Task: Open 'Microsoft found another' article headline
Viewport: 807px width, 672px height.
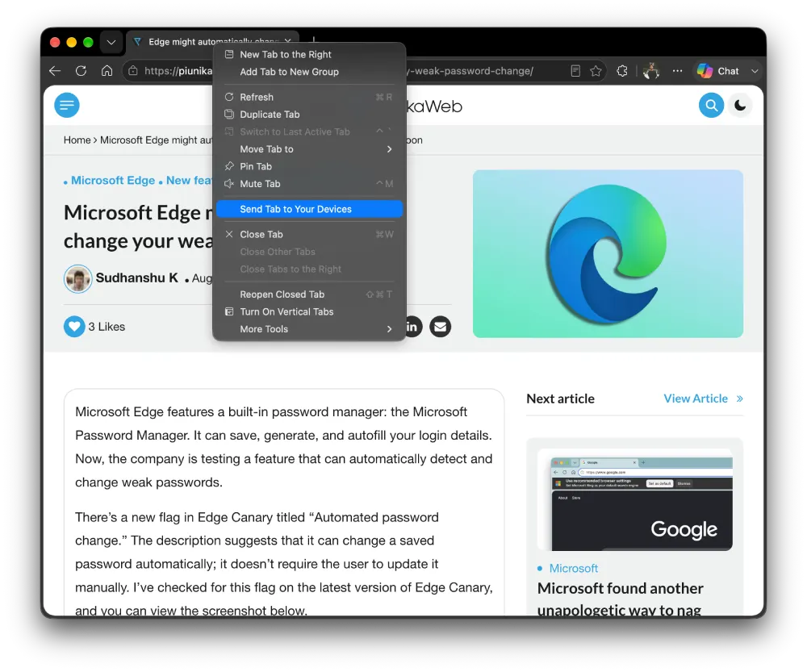Action: 620,599
